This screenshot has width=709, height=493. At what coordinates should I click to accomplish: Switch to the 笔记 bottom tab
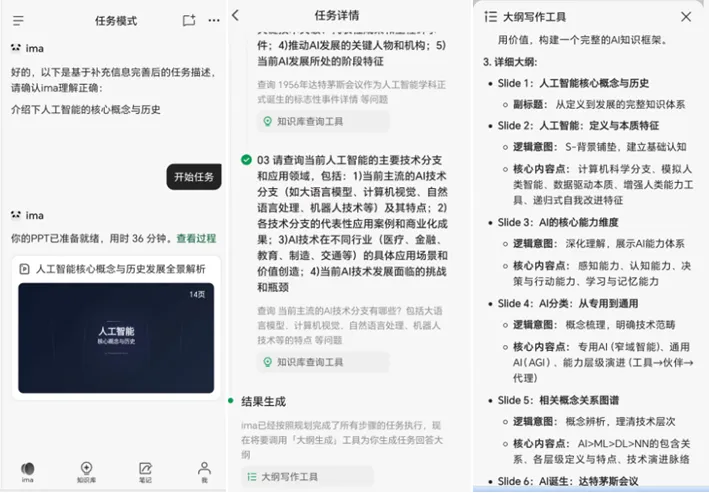coord(145,473)
